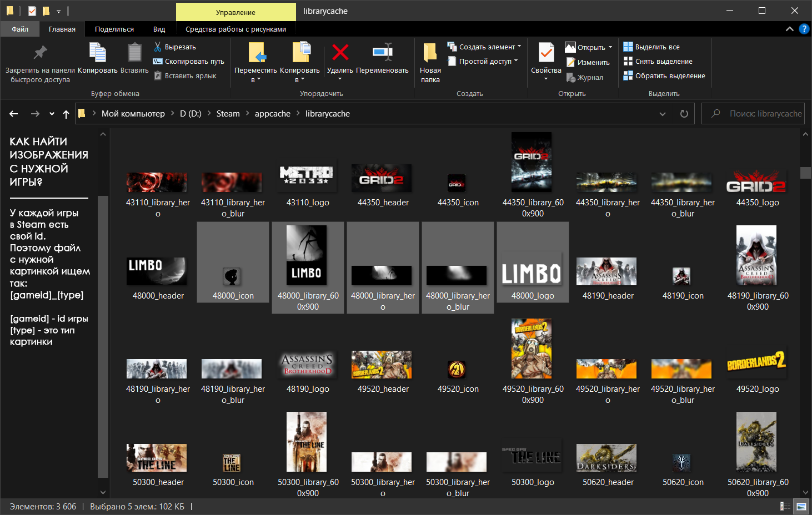Rename selected file with Переименовать
This screenshot has height=515, width=812.
pos(382,58)
